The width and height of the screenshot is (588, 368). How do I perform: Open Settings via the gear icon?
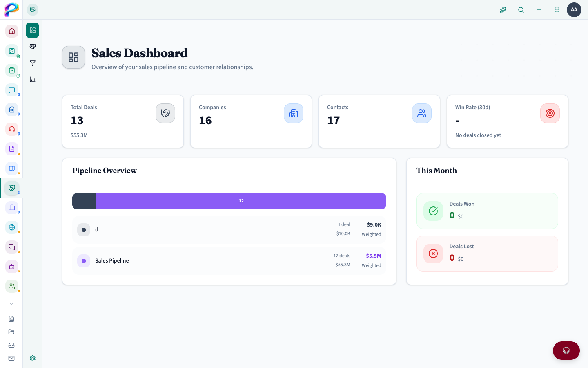(x=32, y=358)
